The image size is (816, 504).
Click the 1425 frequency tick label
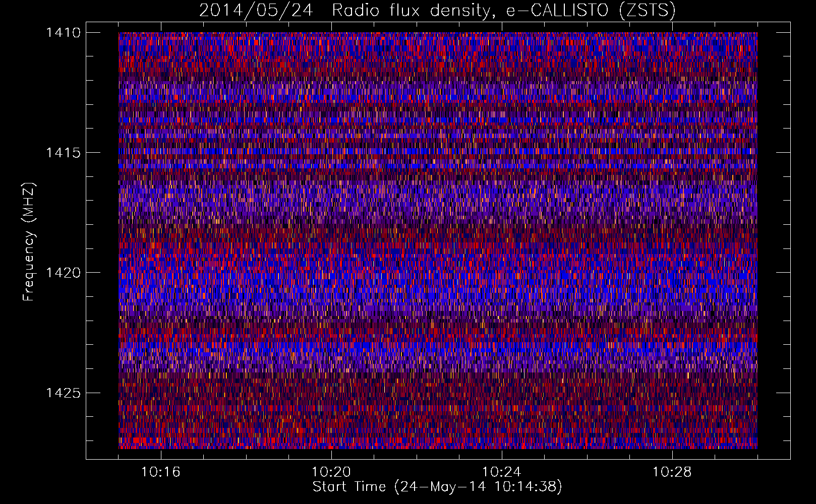(63, 393)
